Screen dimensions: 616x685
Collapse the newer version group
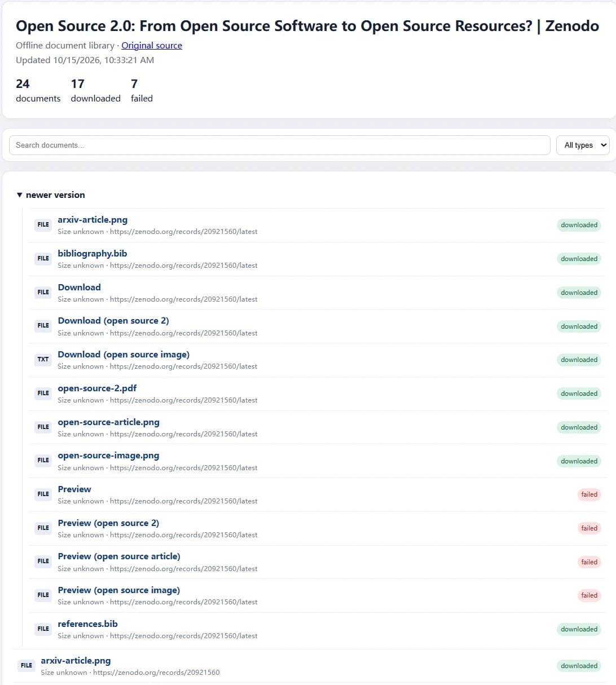51,195
